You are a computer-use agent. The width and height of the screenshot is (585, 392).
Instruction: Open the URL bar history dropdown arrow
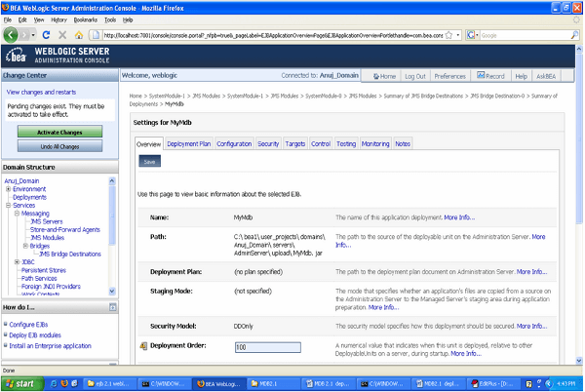(458, 35)
